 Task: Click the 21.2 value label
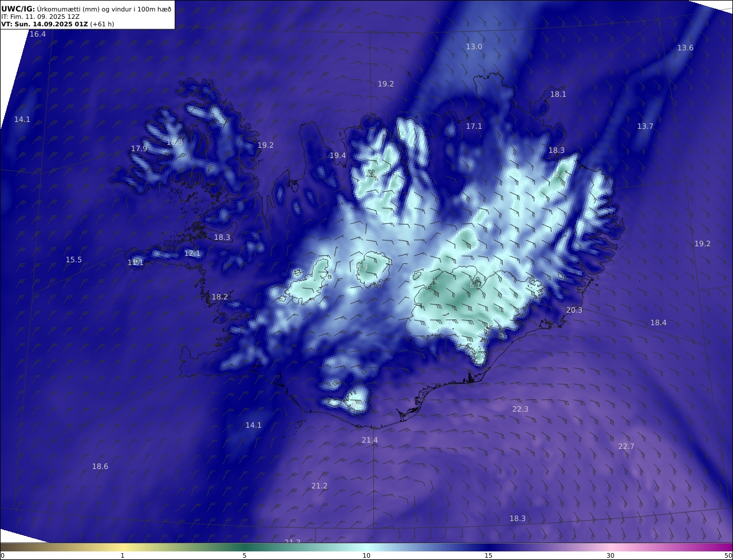point(320,486)
